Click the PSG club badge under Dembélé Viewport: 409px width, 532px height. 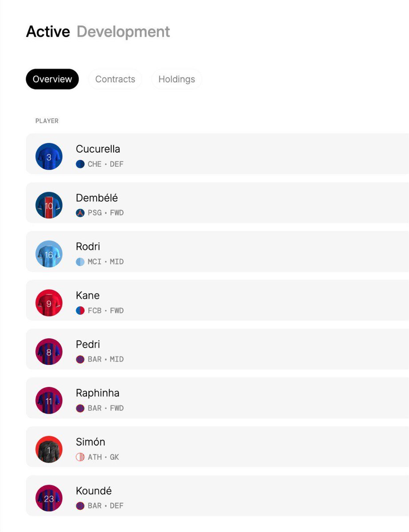(80, 213)
